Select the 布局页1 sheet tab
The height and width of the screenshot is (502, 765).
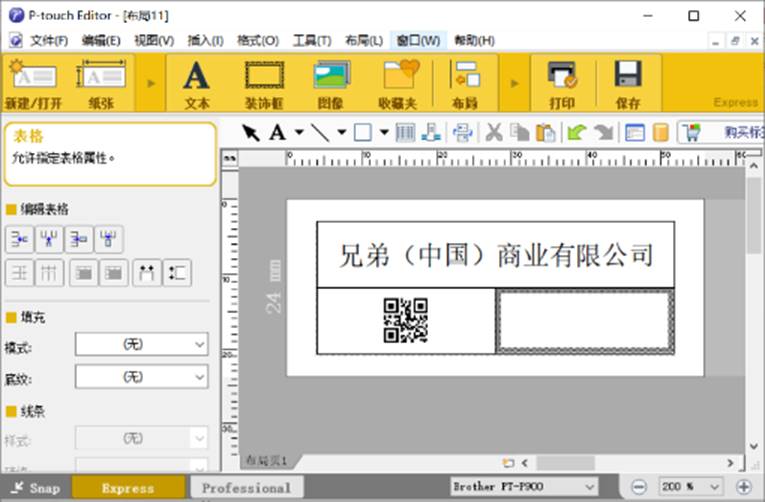pos(266,461)
